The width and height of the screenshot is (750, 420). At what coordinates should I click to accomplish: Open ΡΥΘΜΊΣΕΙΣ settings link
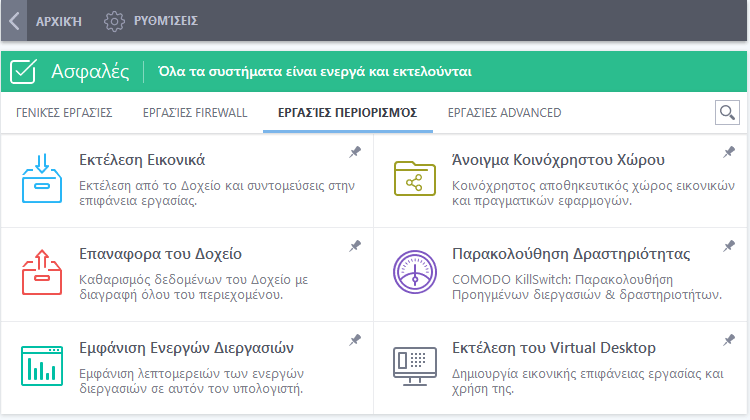coord(166,21)
